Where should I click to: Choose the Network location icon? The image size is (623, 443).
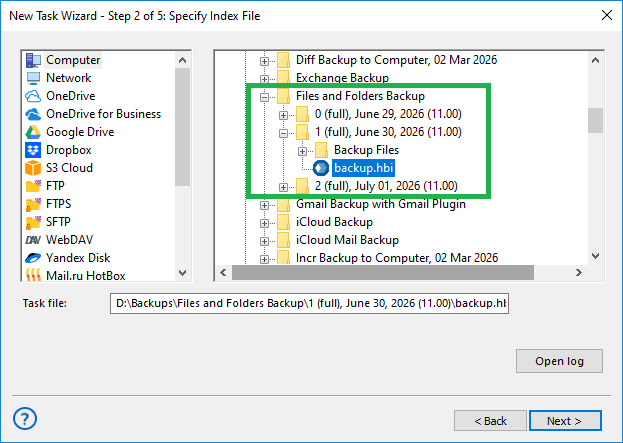(33, 78)
